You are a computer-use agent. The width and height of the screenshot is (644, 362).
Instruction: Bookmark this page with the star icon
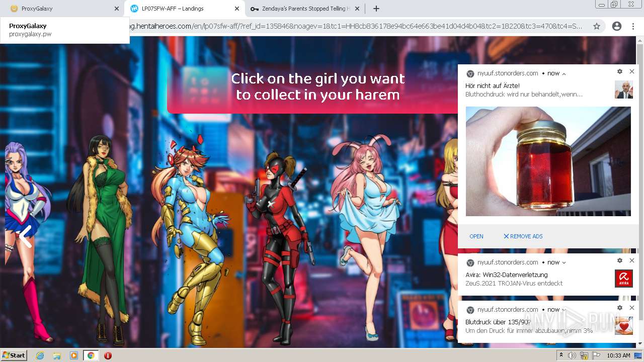597,26
